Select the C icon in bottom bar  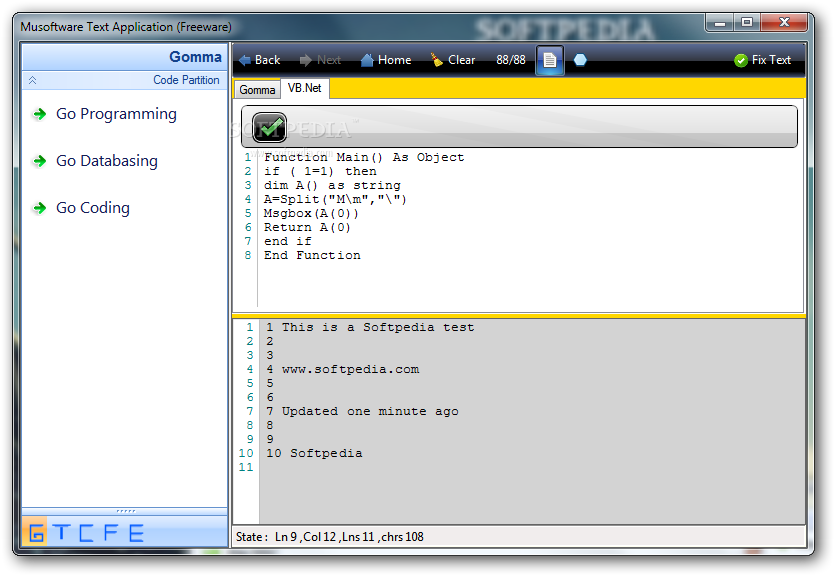coord(86,532)
